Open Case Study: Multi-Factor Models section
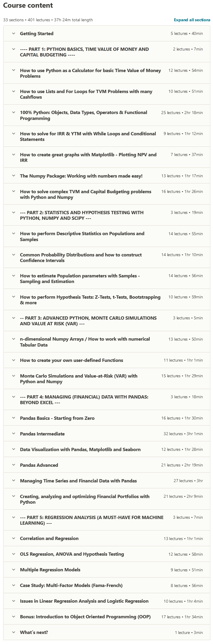213x644 pixels. coord(71,585)
